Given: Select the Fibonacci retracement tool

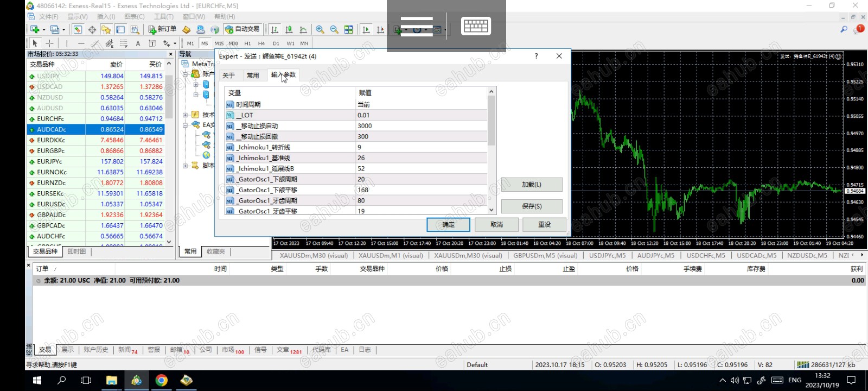Looking at the screenshot, I should tap(124, 43).
